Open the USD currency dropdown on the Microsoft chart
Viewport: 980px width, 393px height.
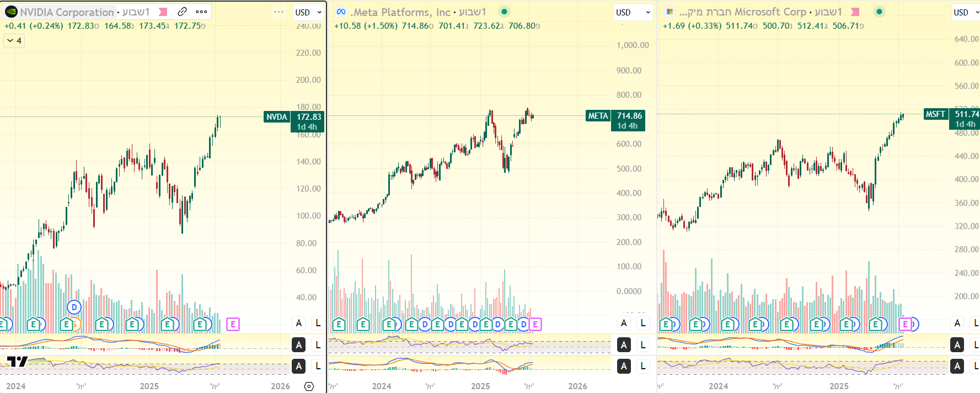pyautogui.click(x=965, y=12)
